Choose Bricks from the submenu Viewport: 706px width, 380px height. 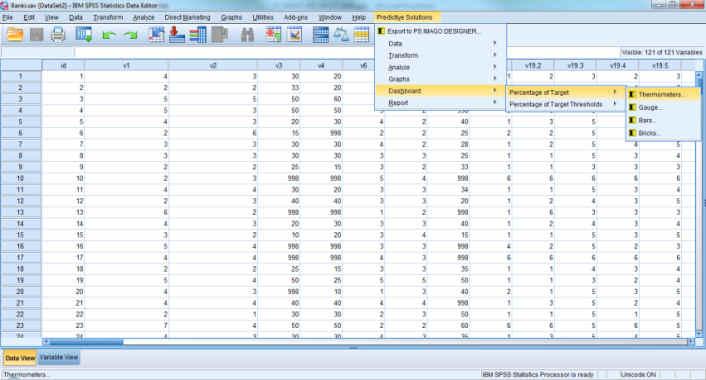tap(663, 133)
